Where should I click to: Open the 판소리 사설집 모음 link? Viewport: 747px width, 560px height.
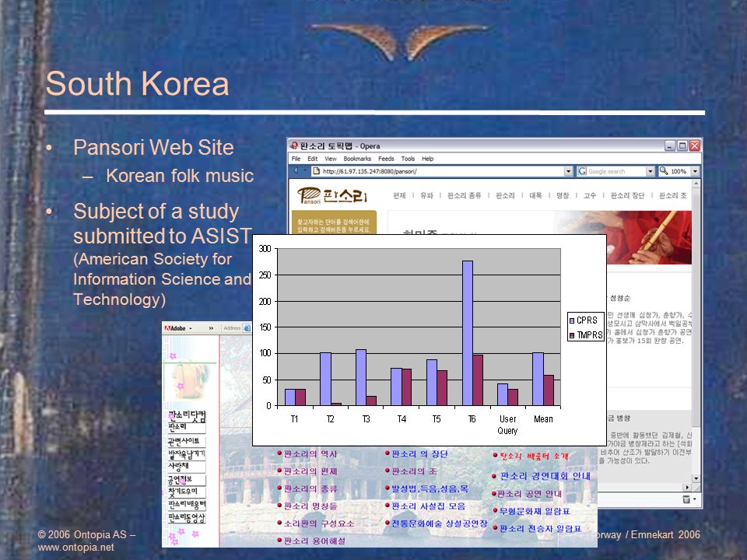428,506
